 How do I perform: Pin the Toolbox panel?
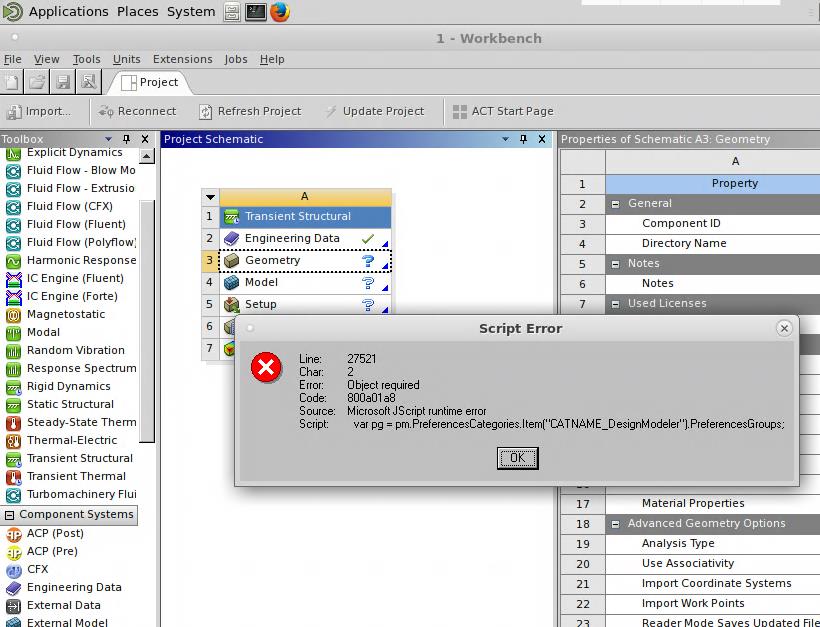click(126, 139)
